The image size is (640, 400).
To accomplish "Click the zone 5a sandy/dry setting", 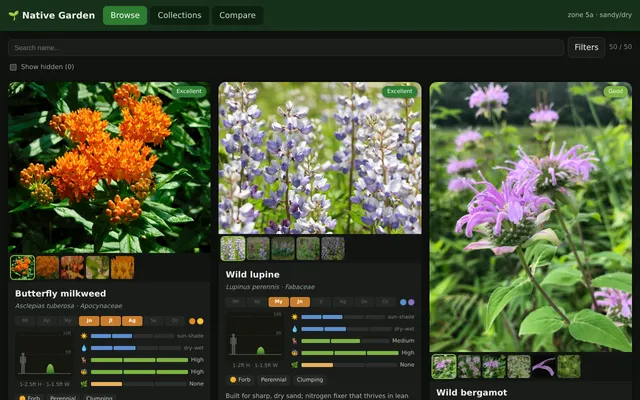I will tap(599, 15).
